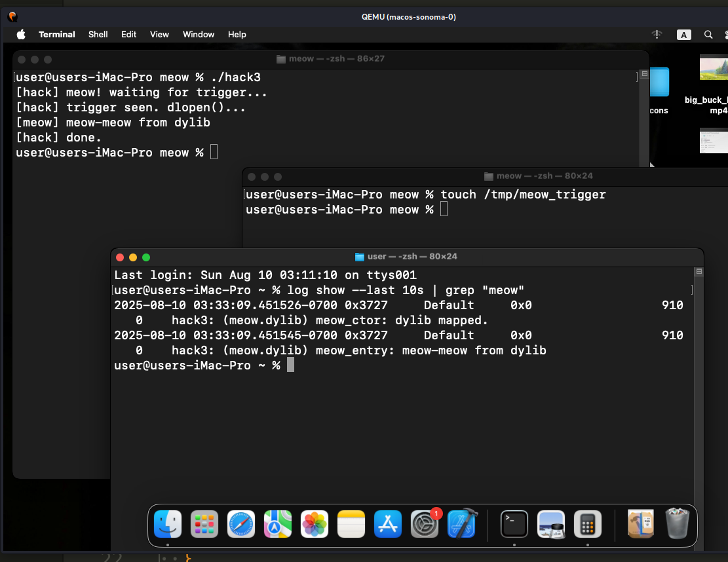Select screenshot thumbnail on desktop
This screenshot has height=562, width=728.
point(714,141)
